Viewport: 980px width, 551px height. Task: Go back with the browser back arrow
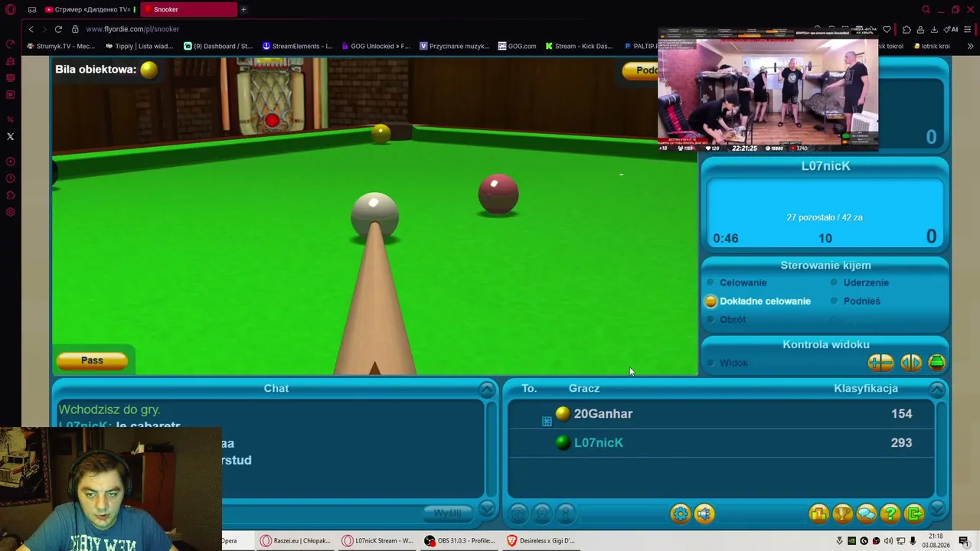click(x=31, y=29)
